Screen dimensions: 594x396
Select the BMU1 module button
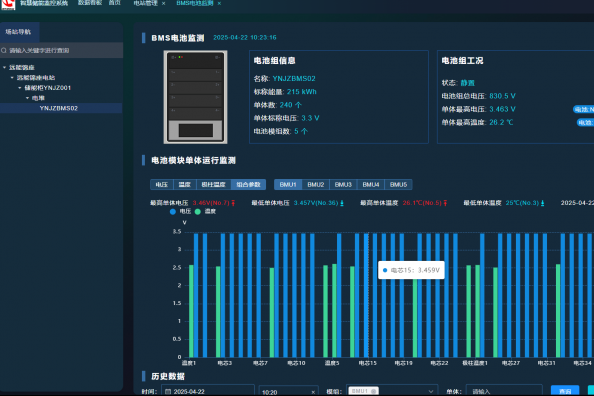tap(288, 185)
